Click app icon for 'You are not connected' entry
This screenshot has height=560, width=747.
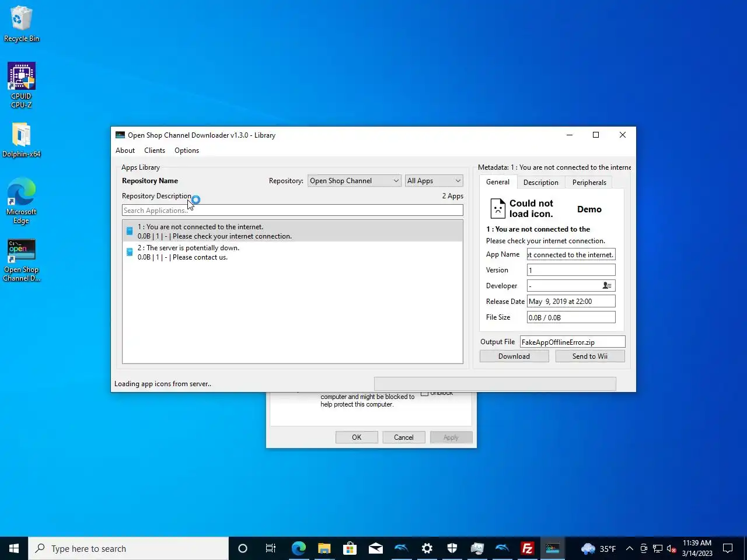pos(130,231)
